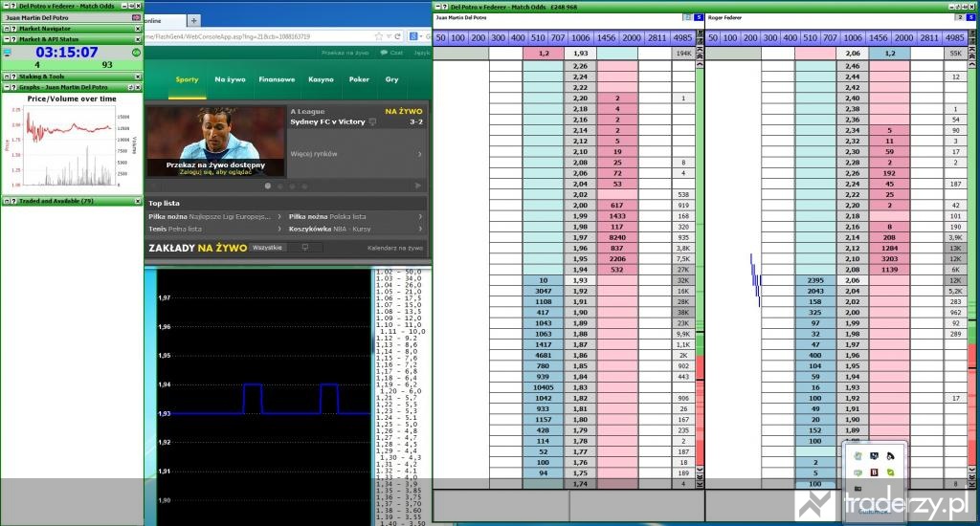
Task: Select stake 2000 on Federer ladder
Action: pyautogui.click(x=903, y=37)
